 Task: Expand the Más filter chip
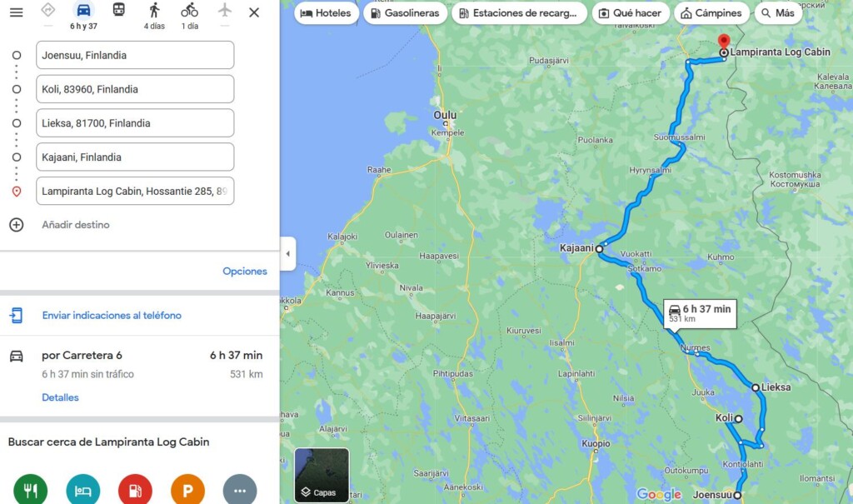click(778, 13)
